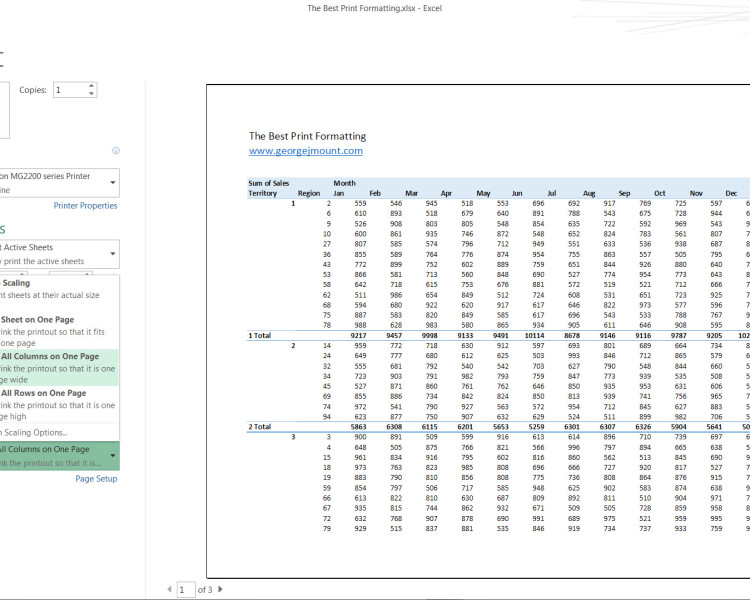Viewport: 750px width, 600px height.
Task: Open the printer selection dropdown
Action: pos(112,183)
